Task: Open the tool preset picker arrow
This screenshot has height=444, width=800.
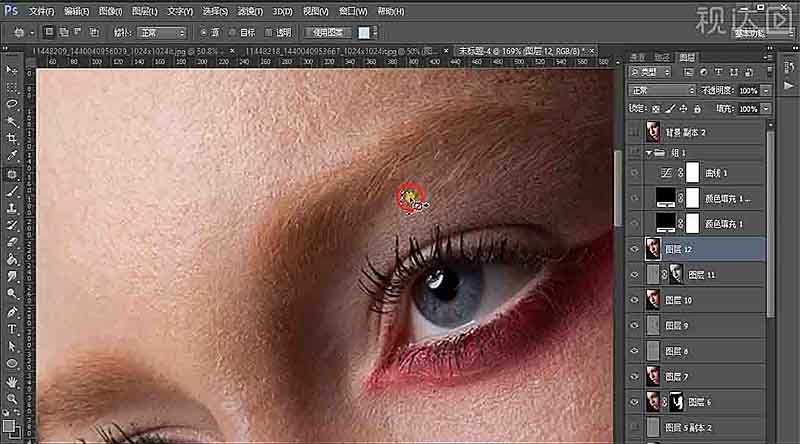Action: (x=32, y=33)
